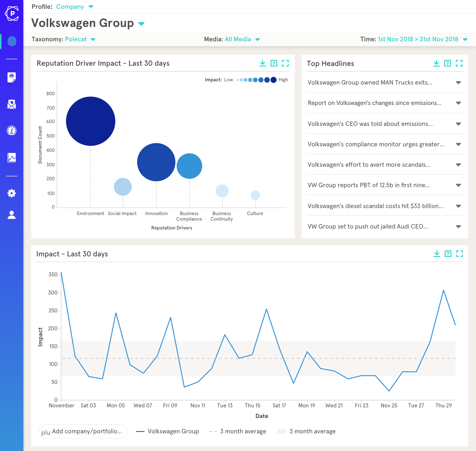Screen dimensions: 476x451
Task: Click the Social Impact bubble
Action: click(123, 187)
